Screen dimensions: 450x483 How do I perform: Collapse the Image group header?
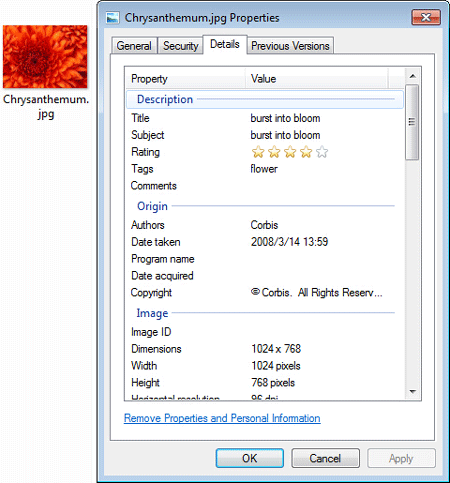(x=265, y=313)
